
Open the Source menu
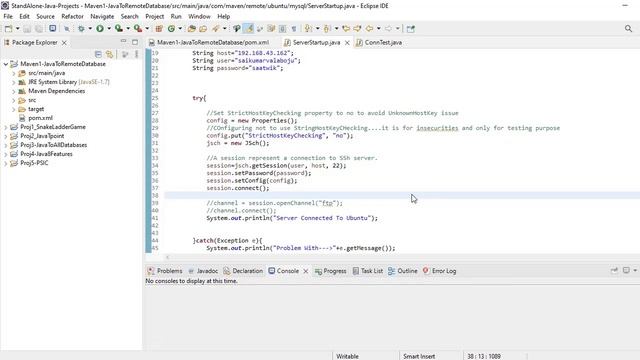coord(45,16)
